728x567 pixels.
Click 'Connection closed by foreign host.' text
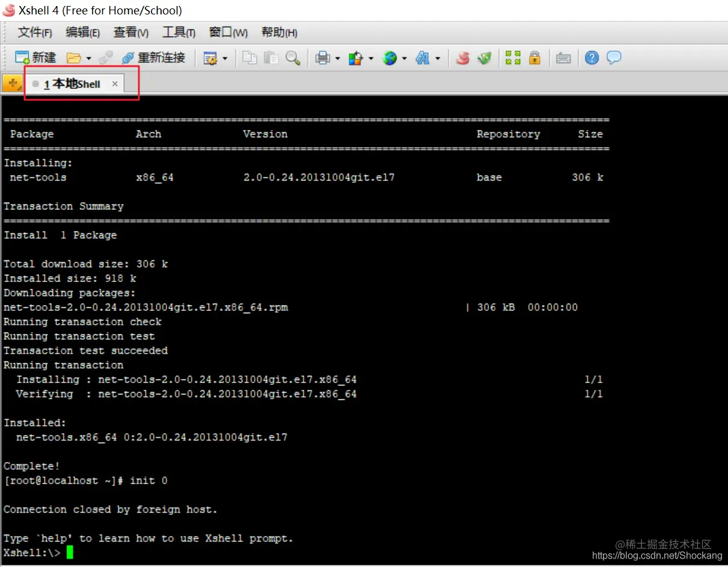111,509
